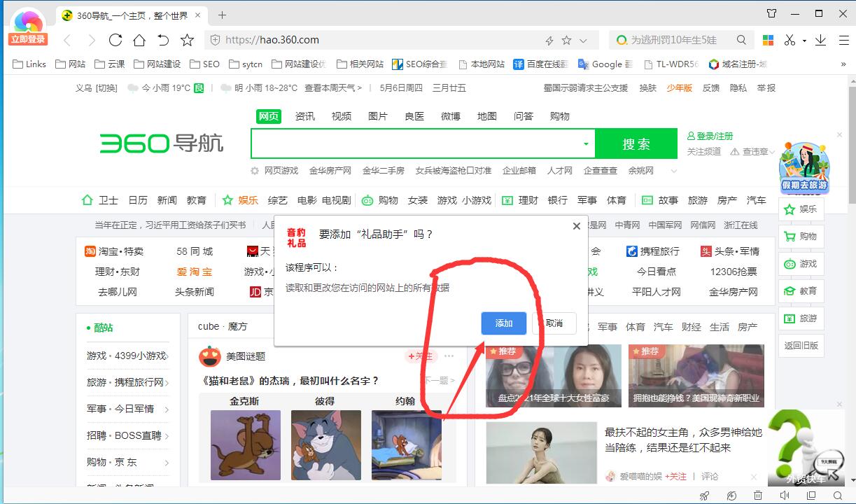Click the trash cleanup icon in status bar
The image size is (856, 504).
pyautogui.click(x=758, y=496)
